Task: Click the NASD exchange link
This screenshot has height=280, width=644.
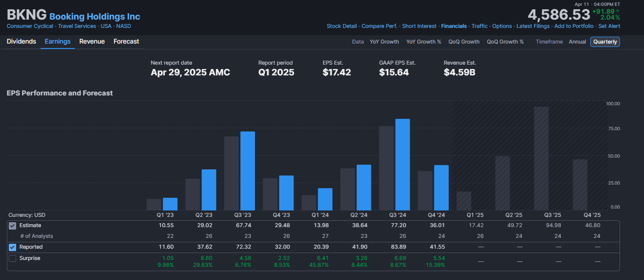Action: pyautogui.click(x=123, y=26)
